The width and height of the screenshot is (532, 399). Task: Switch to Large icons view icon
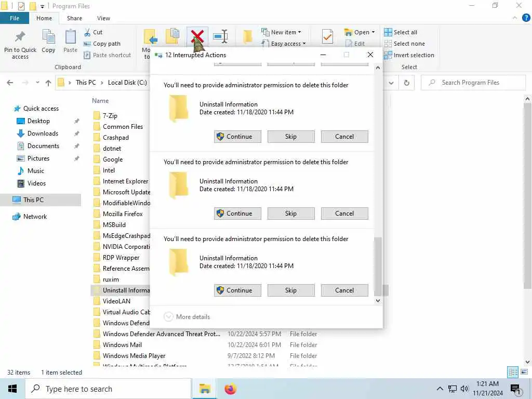tap(524, 373)
